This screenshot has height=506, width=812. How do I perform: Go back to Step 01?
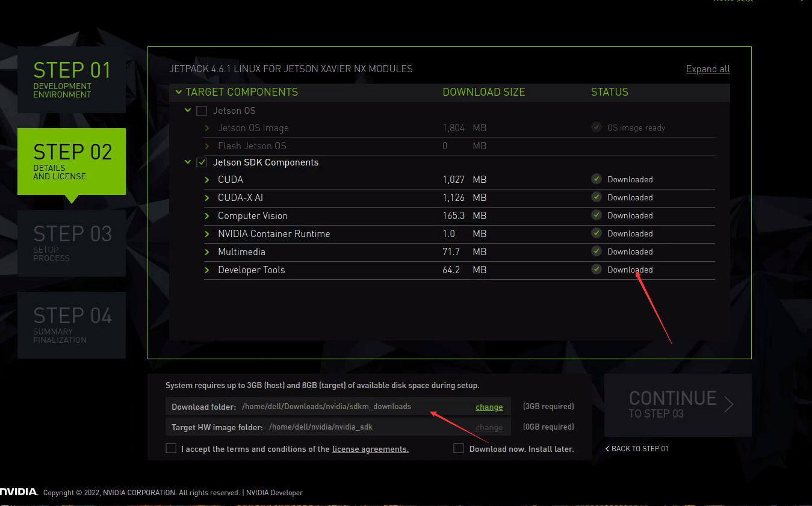637,449
